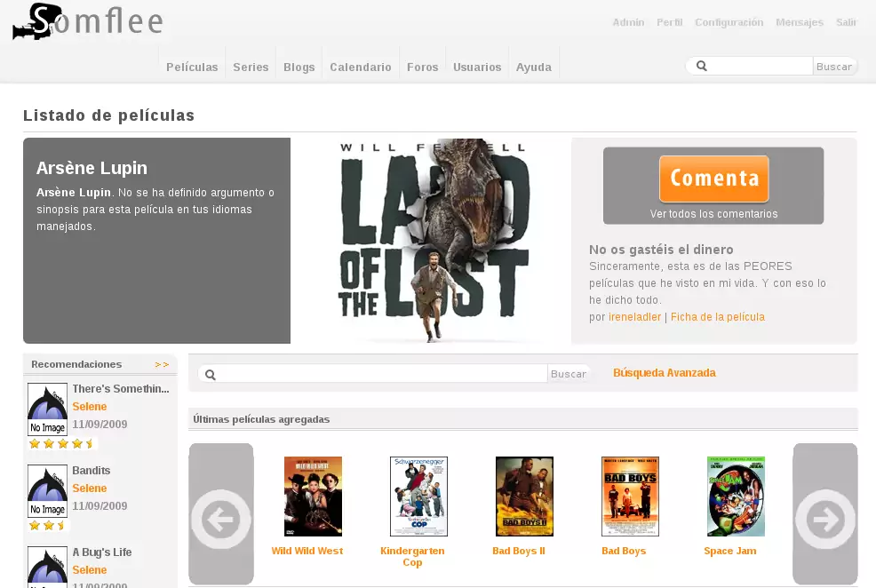Open Ver todos los comentarios
Screen dimensions: 876x588
click(x=713, y=214)
